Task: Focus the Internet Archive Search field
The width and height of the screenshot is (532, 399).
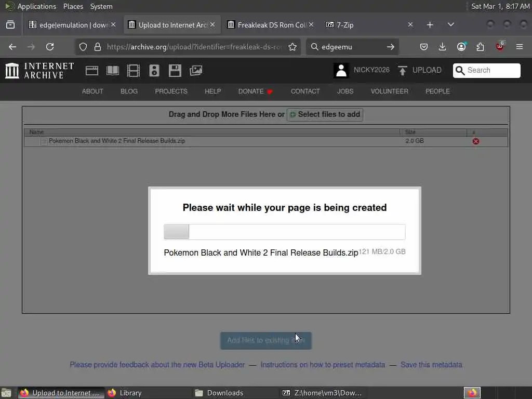Action: (x=486, y=70)
